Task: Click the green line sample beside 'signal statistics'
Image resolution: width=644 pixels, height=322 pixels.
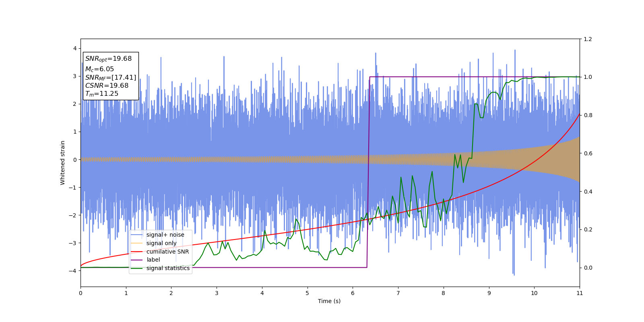Action: click(137, 268)
